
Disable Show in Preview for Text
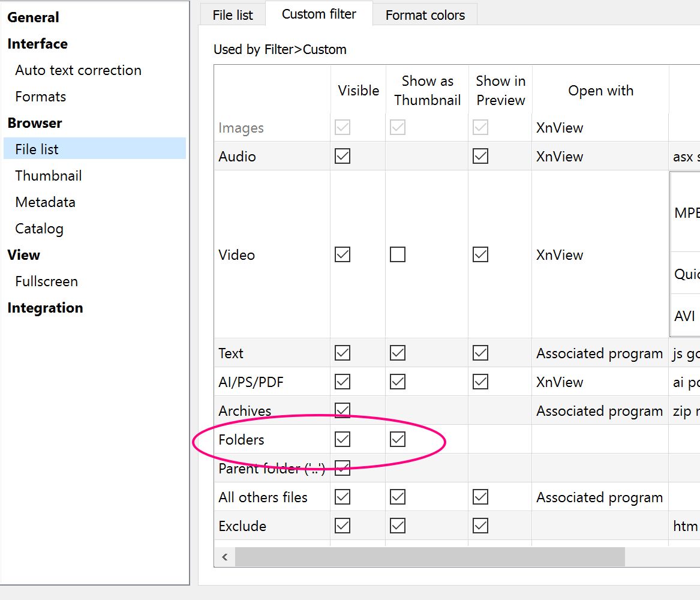tap(480, 353)
